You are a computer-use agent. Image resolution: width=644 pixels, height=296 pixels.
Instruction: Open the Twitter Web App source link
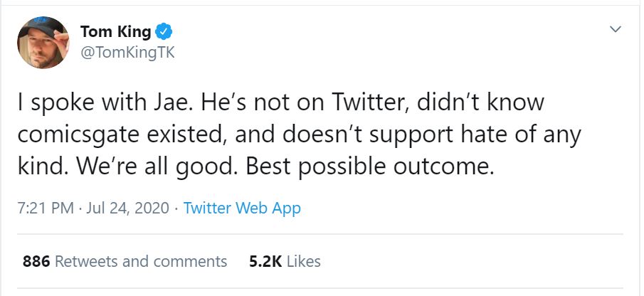click(x=242, y=208)
